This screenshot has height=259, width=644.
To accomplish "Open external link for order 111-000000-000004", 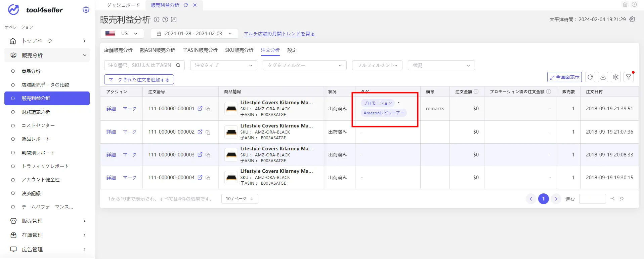I will coord(200,177).
